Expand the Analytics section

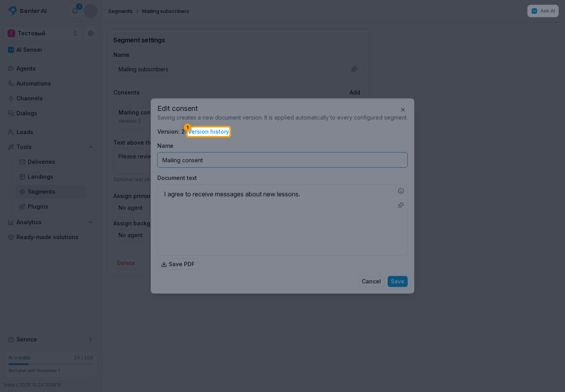[x=91, y=222]
